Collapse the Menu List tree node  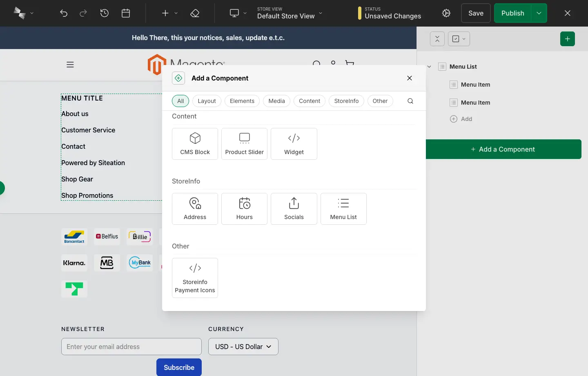429,67
